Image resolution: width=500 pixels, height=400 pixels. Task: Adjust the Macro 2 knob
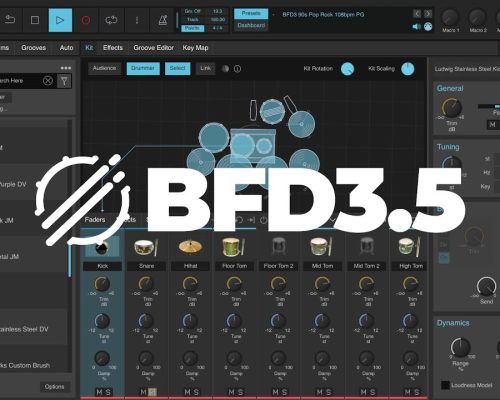pos(477,17)
